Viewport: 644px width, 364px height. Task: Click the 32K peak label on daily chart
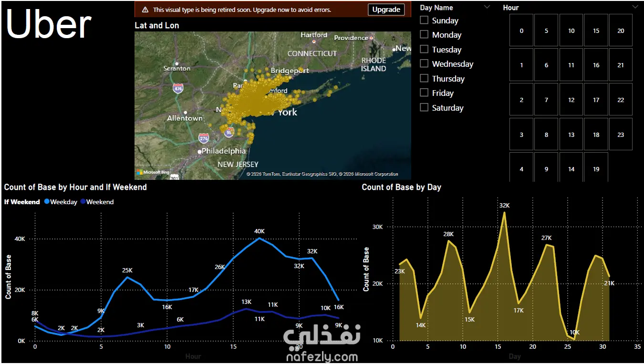(504, 206)
